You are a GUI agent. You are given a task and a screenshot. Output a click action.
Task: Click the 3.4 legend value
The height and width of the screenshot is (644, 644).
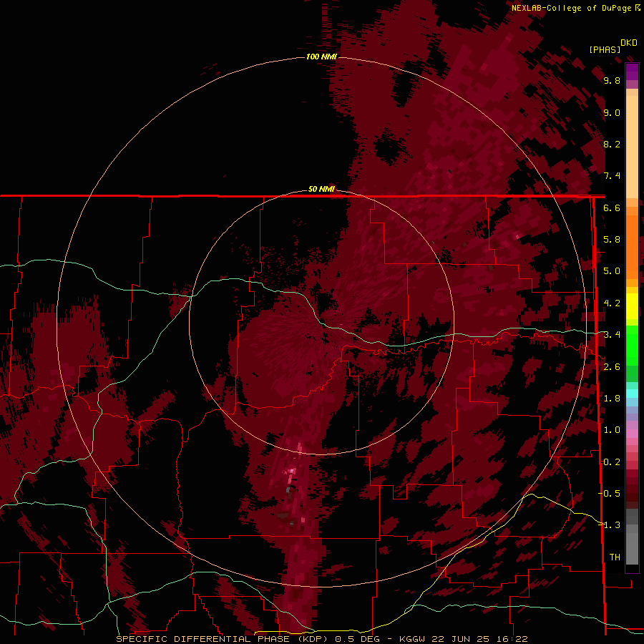(612, 335)
